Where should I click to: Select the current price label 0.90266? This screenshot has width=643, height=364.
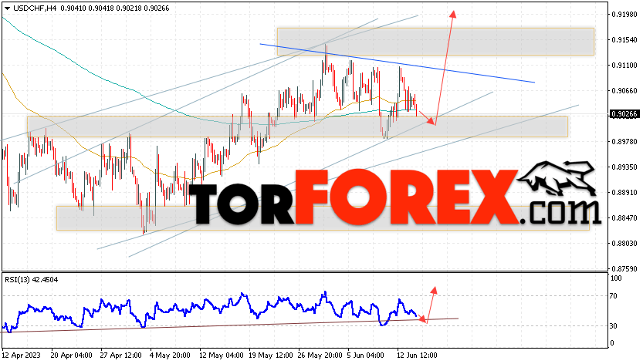624,114
